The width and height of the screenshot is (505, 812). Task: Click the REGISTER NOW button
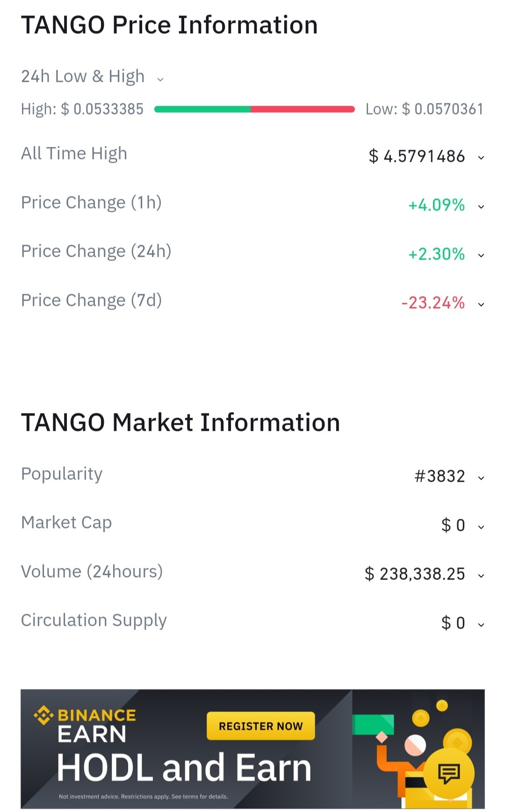pyautogui.click(x=260, y=726)
